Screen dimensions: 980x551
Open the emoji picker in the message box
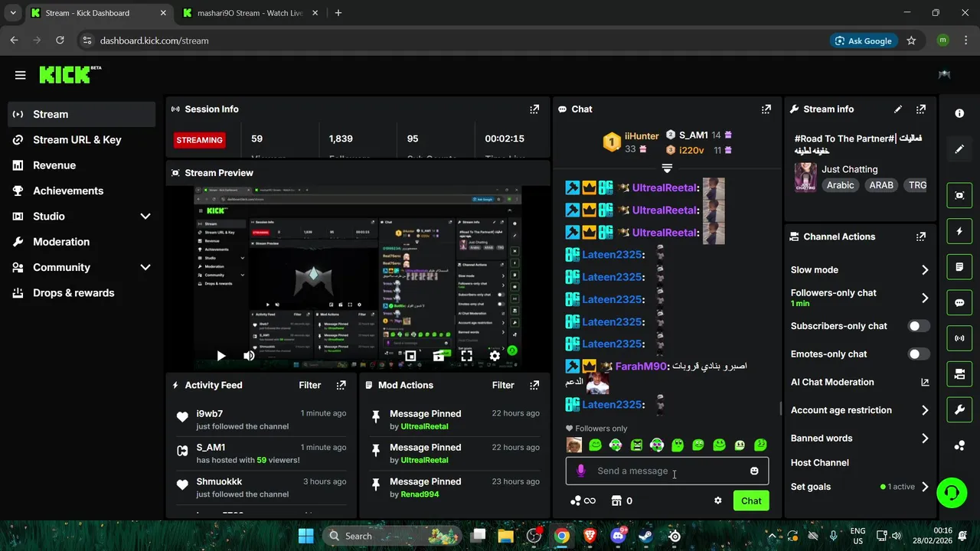[x=754, y=471]
